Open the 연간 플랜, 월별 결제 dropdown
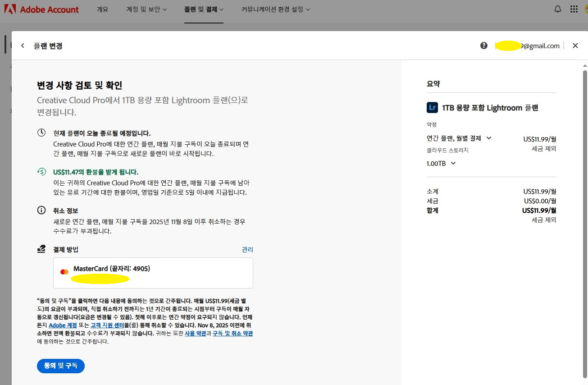Screen dimensions: 588x385 [459, 138]
